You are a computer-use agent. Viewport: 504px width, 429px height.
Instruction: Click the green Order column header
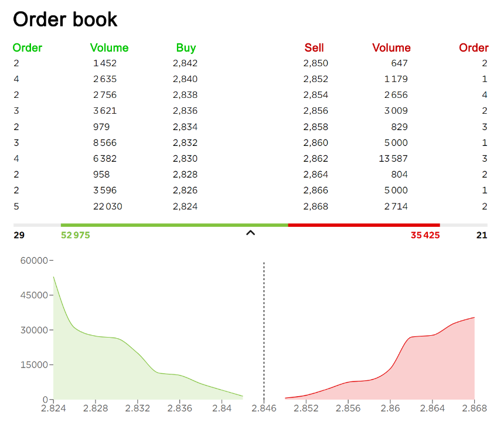click(28, 47)
